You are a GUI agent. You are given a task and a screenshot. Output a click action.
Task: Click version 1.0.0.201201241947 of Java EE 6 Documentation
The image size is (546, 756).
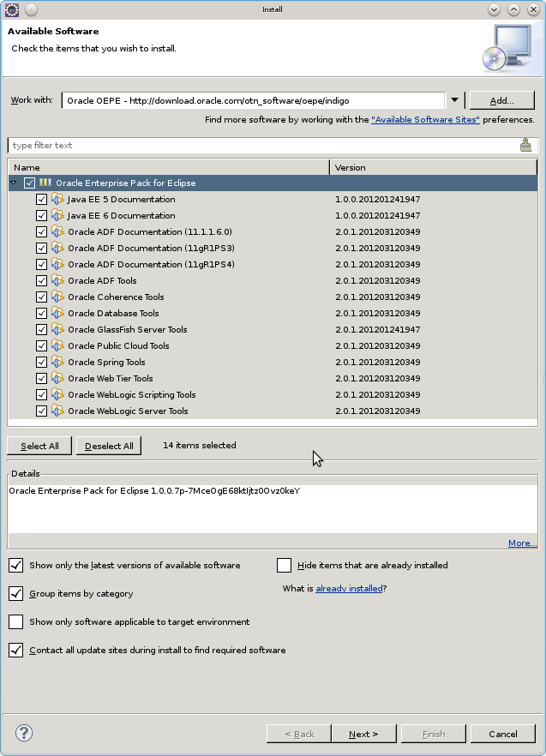pos(378,215)
